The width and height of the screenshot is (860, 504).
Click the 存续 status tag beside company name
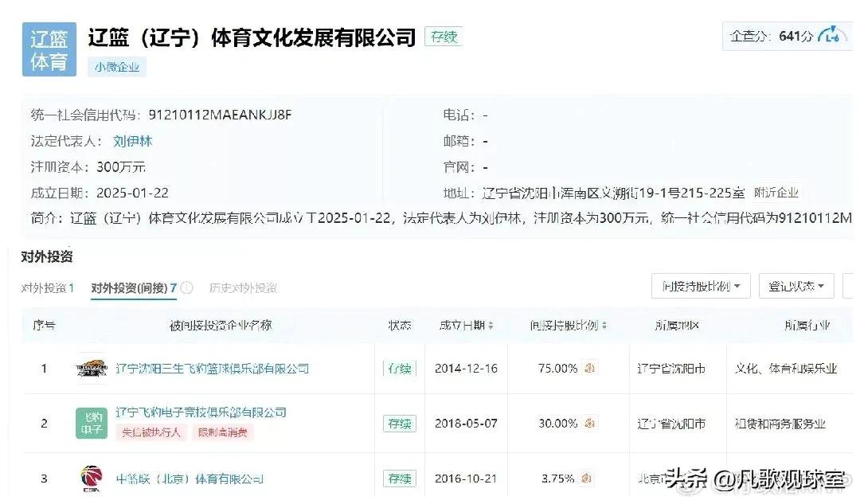pyautogui.click(x=444, y=37)
